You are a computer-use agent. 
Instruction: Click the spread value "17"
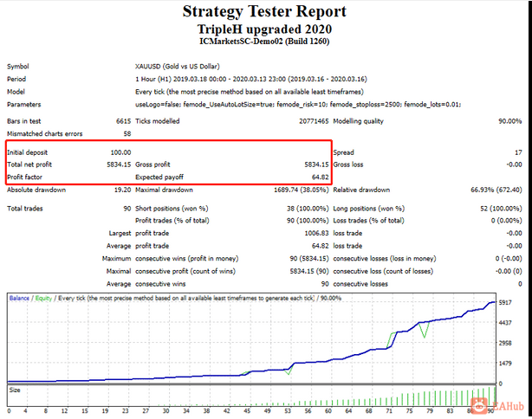[x=518, y=152]
